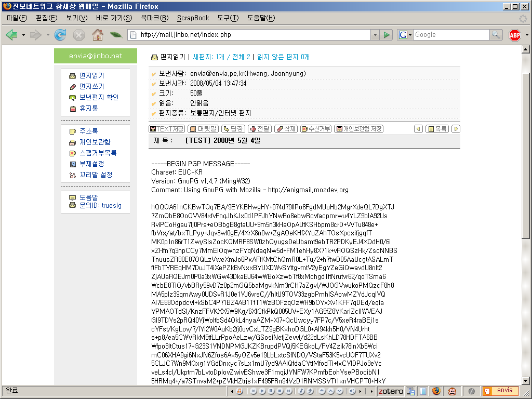Click the 전달 (forward) icon

point(260,129)
